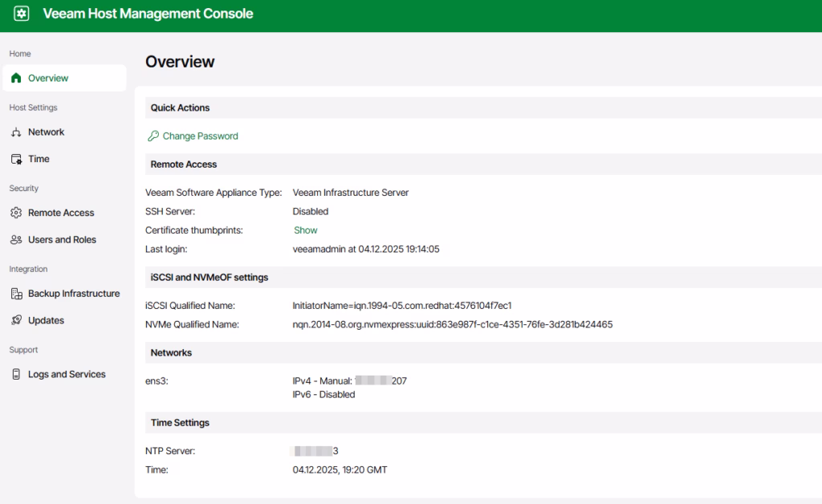Select Users and Roles in sidebar
Image resolution: width=822 pixels, height=504 pixels.
[62, 240]
